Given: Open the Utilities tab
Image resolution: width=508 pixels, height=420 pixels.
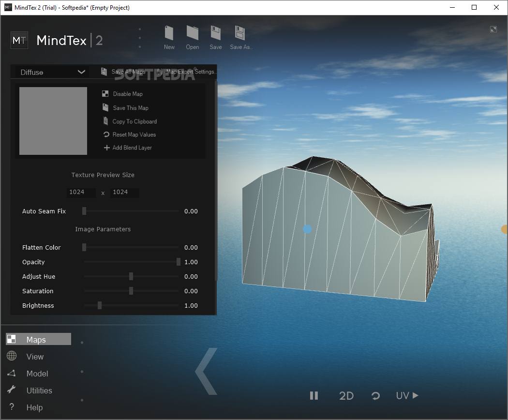Looking at the screenshot, I should (39, 390).
